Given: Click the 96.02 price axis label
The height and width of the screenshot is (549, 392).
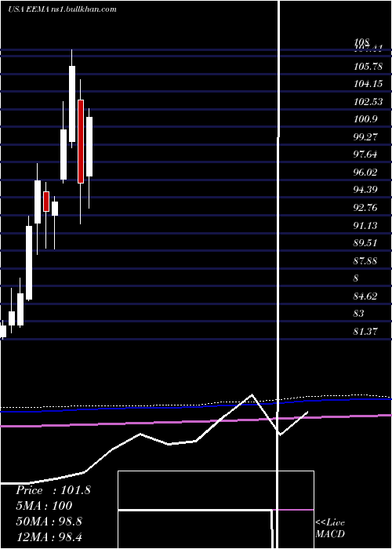Looking at the screenshot, I should coord(365,172).
